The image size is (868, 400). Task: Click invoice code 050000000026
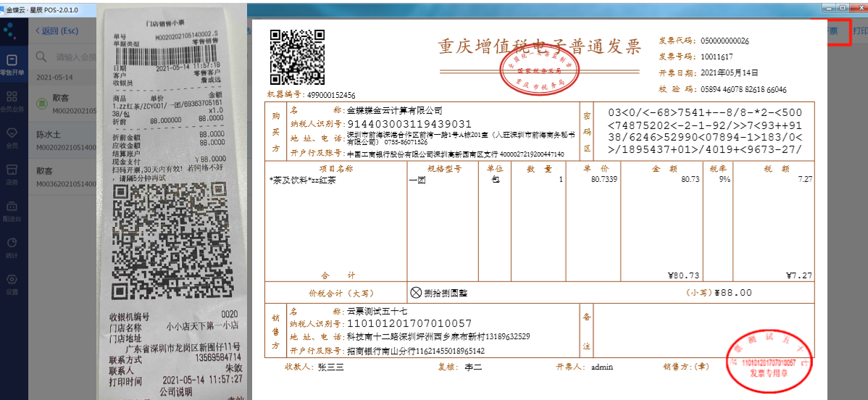[x=725, y=41]
